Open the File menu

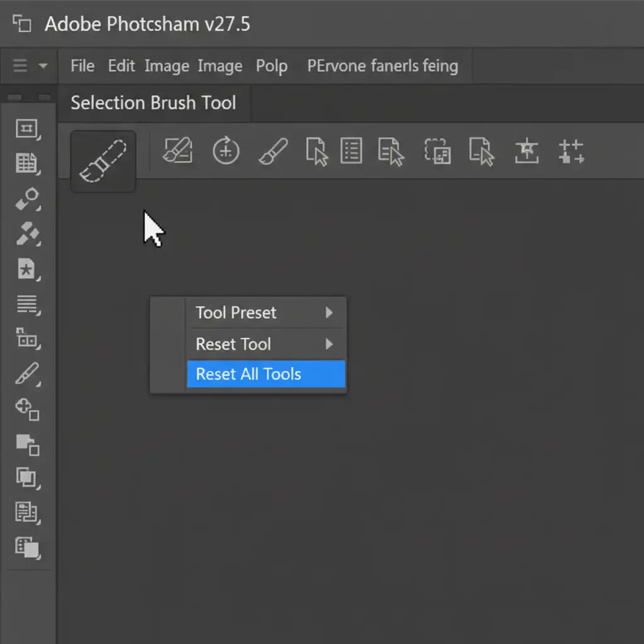[82, 66]
